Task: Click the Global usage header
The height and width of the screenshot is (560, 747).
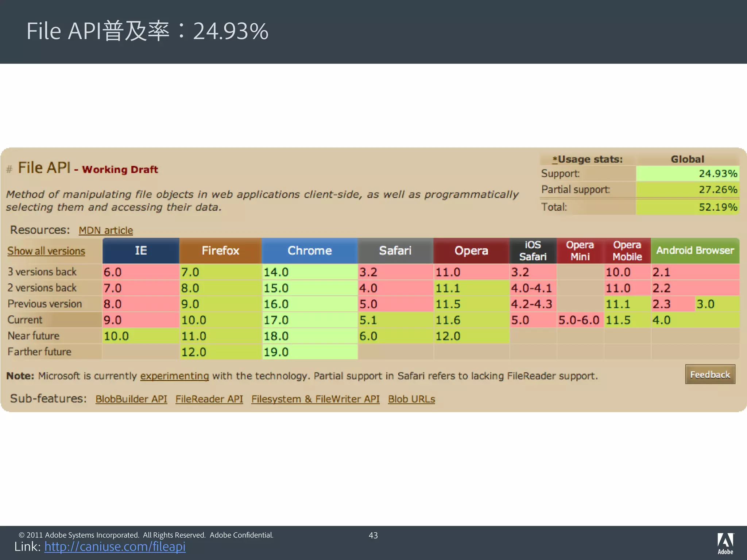Action: click(688, 159)
